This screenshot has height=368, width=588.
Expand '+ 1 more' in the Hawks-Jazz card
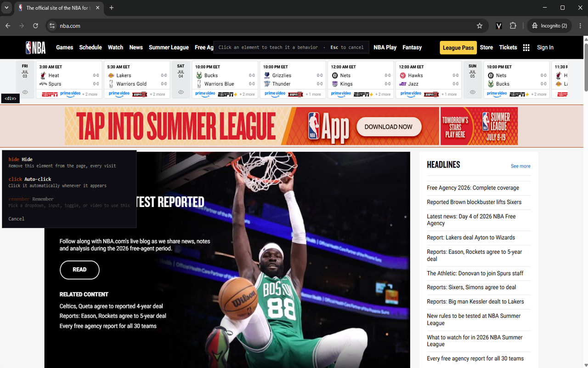[449, 94]
